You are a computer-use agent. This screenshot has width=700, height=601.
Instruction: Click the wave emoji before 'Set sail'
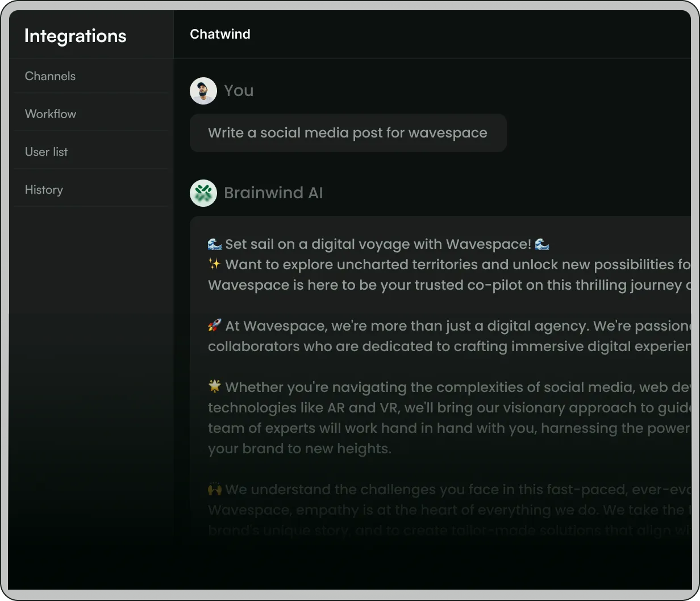(x=215, y=244)
